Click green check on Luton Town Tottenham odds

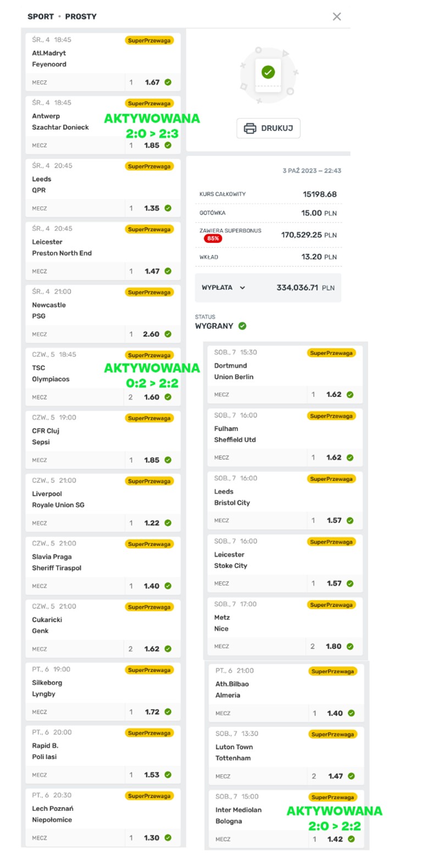351,776
